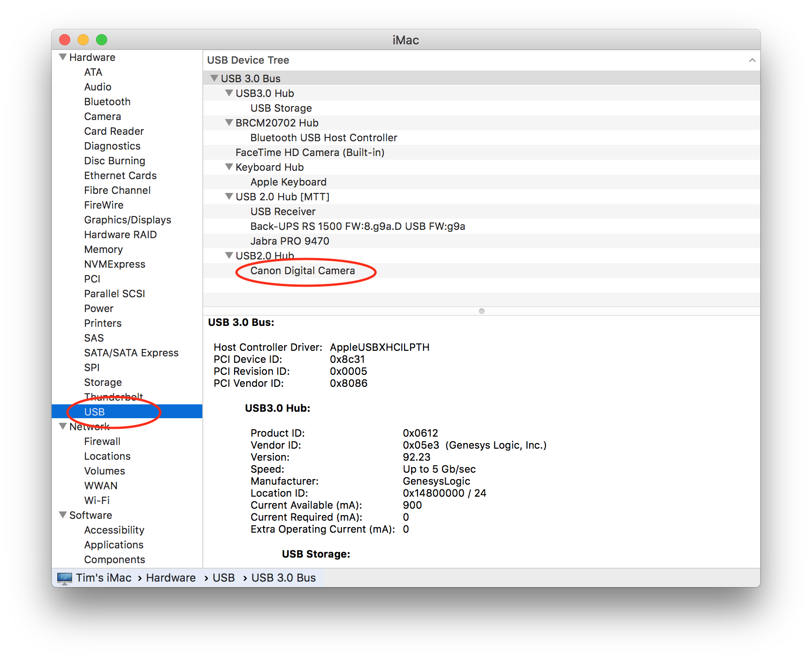Open USB from the breadcrumb trail
Viewport: 812px width, 661px height.
point(223,577)
